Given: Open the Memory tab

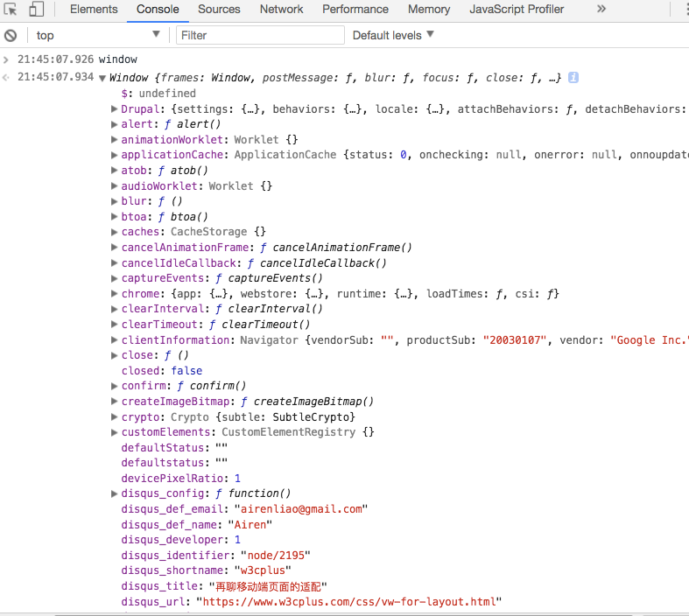Looking at the screenshot, I should (x=429, y=10).
